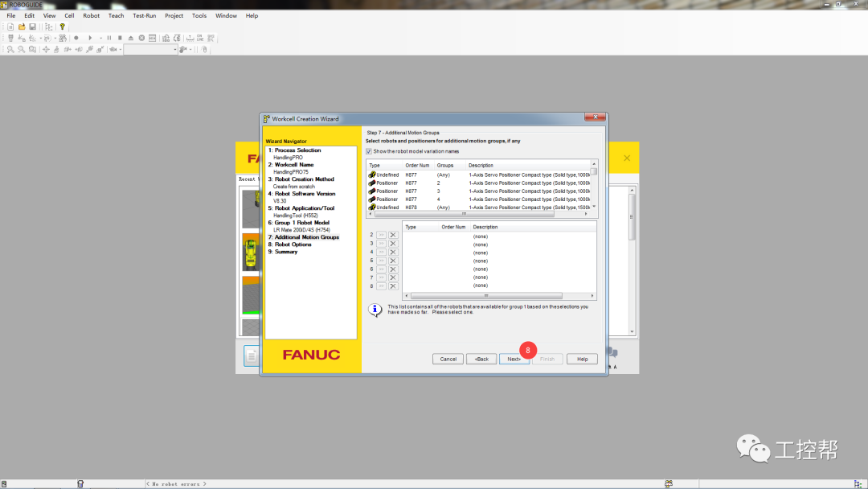Open the Tools menu
Image resolution: width=868 pixels, height=489 pixels.
point(199,15)
